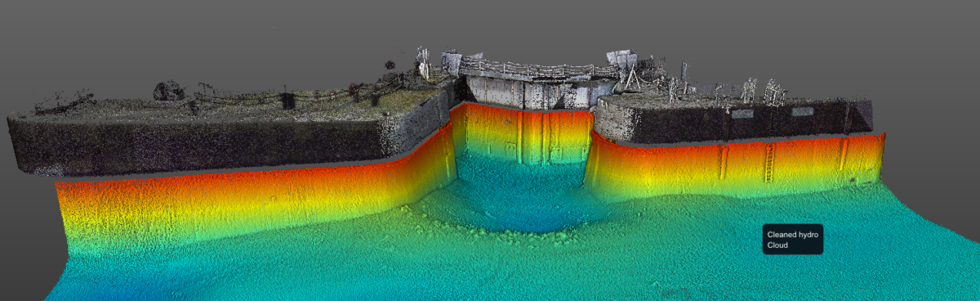Viewport: 980px width, 301px height.
Task: Pick the central lock gate surface
Action: [523, 136]
